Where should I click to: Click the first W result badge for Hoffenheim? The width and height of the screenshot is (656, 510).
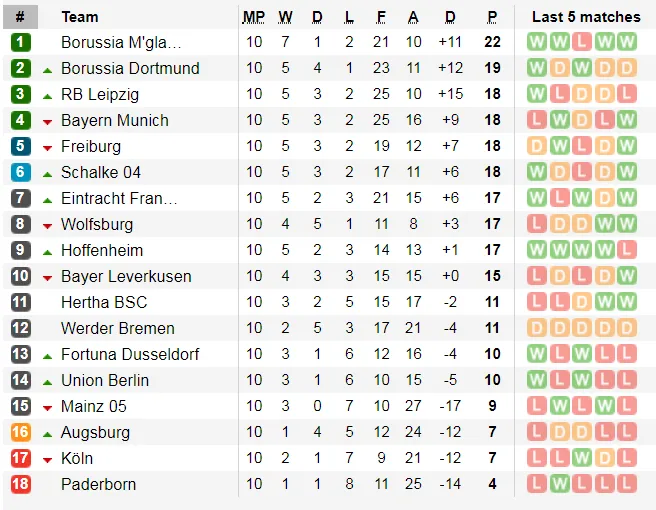(x=537, y=250)
